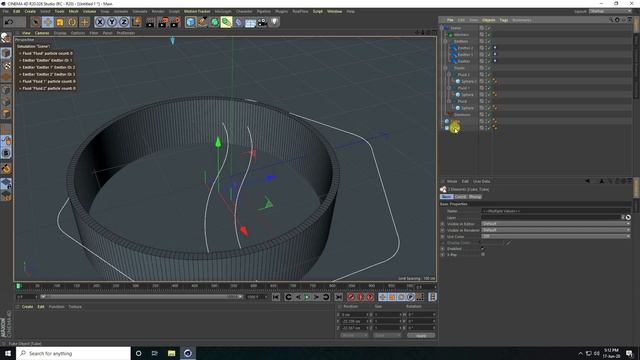Render to Picture Viewer
This screenshot has height=360, width=640.
[163, 22]
